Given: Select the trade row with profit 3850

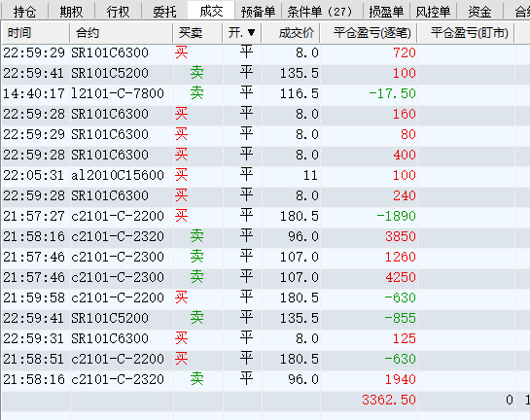Looking at the screenshot, I should click(265, 236).
